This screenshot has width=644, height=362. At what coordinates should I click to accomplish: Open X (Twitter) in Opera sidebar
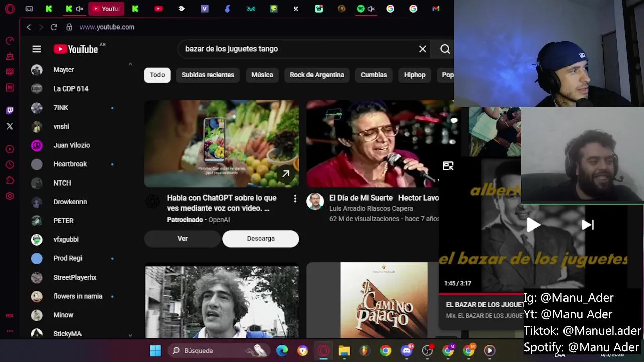point(10,126)
